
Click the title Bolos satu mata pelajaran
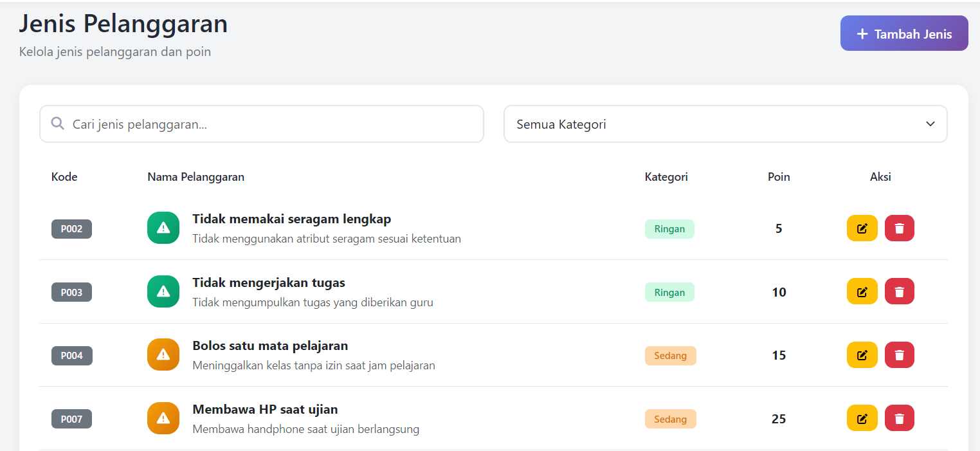pos(270,345)
